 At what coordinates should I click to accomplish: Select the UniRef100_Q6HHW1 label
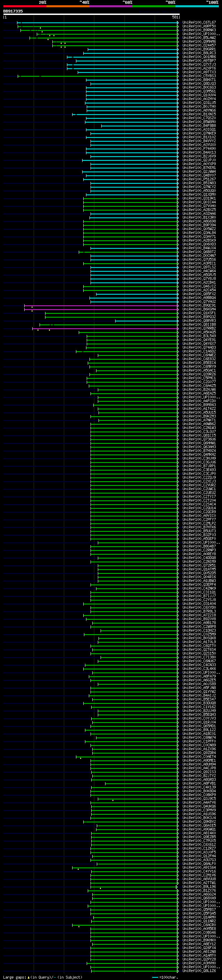coord(199,443)
